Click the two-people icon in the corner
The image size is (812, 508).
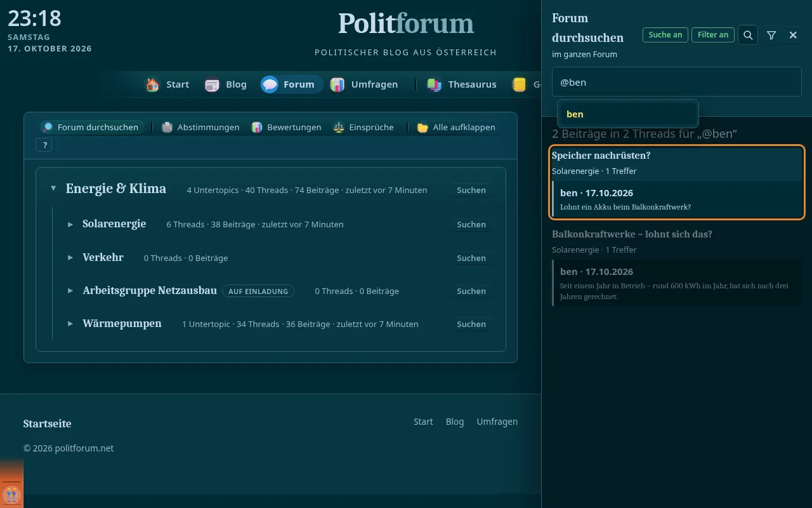11,495
